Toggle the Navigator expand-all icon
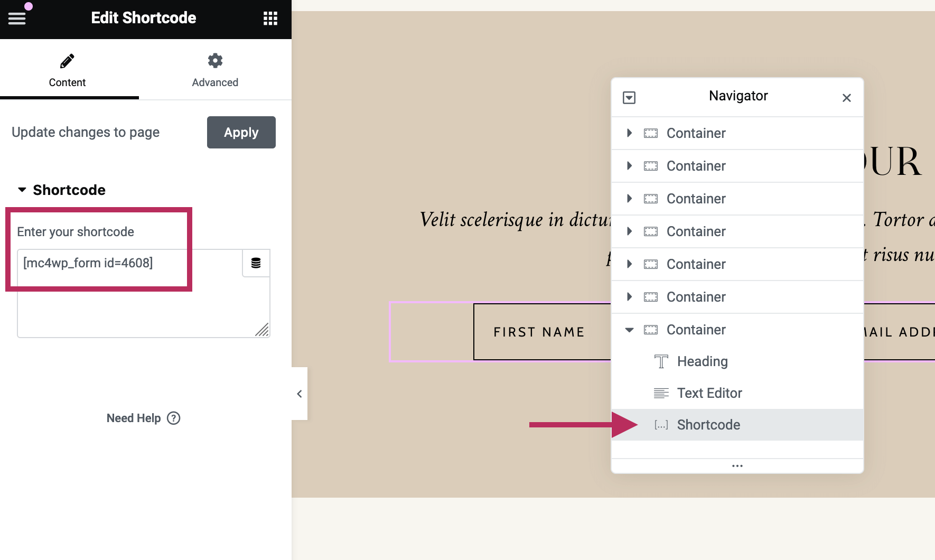935x560 pixels. 629,98
